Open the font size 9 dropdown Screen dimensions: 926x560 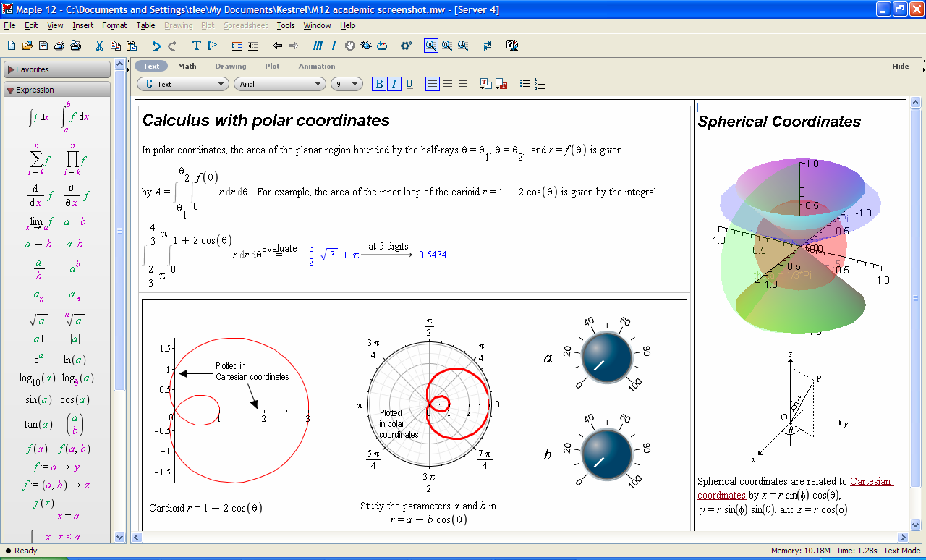(347, 84)
